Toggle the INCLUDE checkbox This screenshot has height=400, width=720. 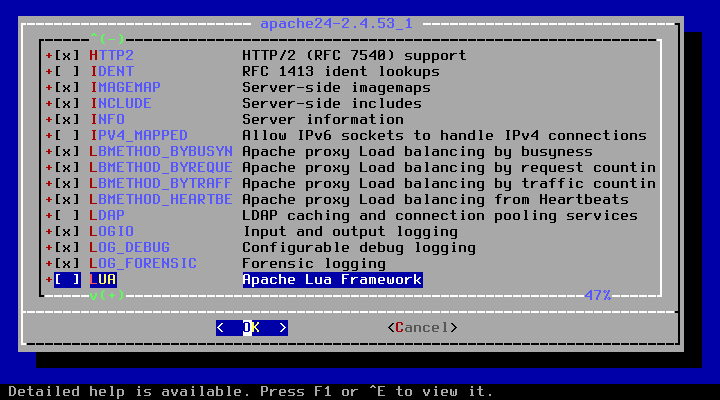(x=67, y=104)
